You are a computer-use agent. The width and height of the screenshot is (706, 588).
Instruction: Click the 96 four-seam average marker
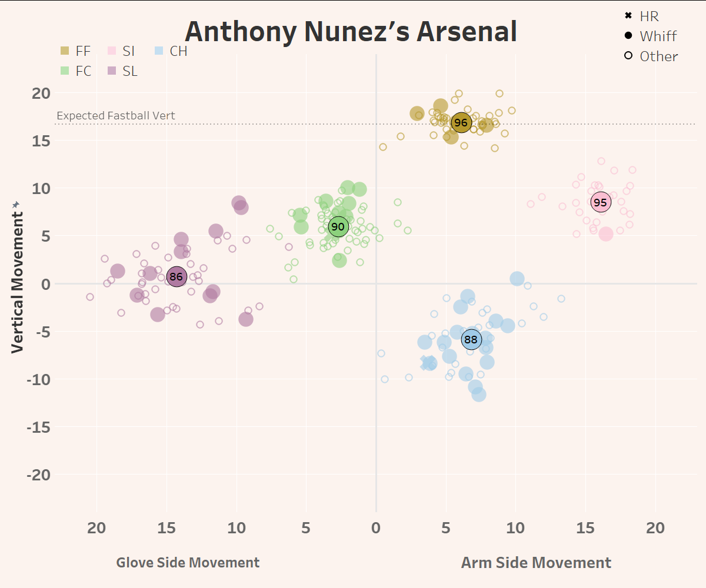tap(461, 123)
